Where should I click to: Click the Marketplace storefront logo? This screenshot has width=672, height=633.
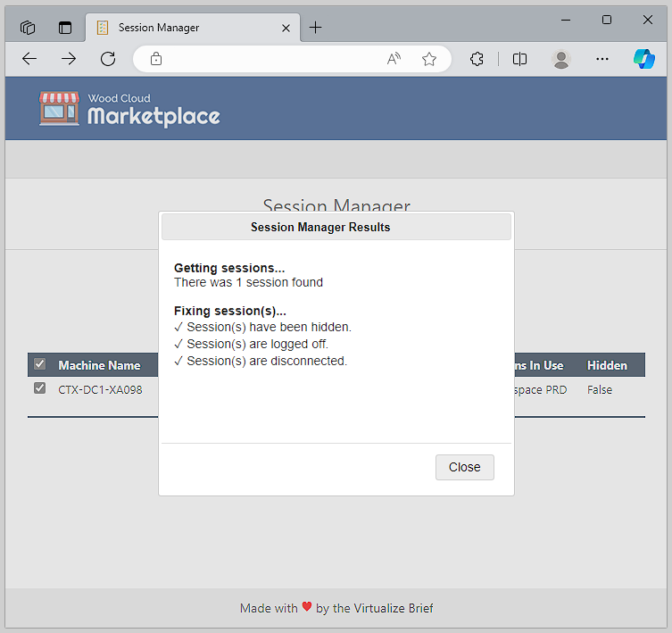point(59,109)
